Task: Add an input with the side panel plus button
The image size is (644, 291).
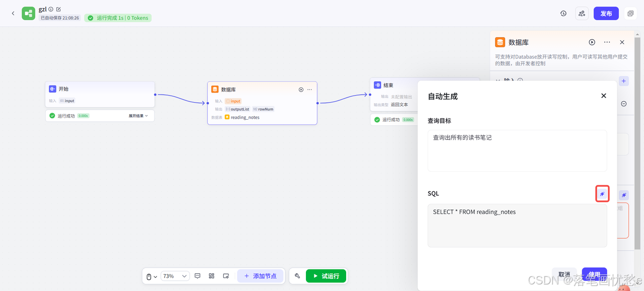Action: [x=624, y=80]
